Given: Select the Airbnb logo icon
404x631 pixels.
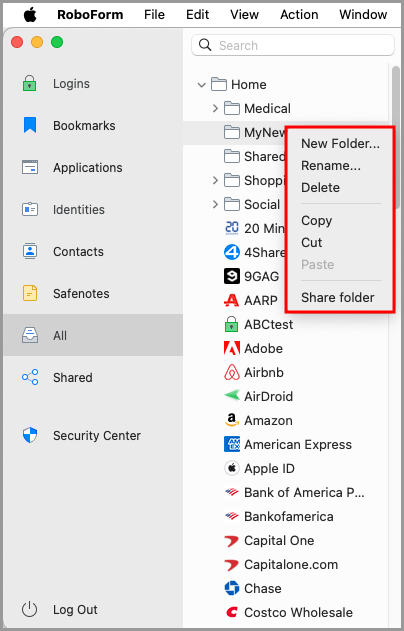Looking at the screenshot, I should tap(232, 372).
